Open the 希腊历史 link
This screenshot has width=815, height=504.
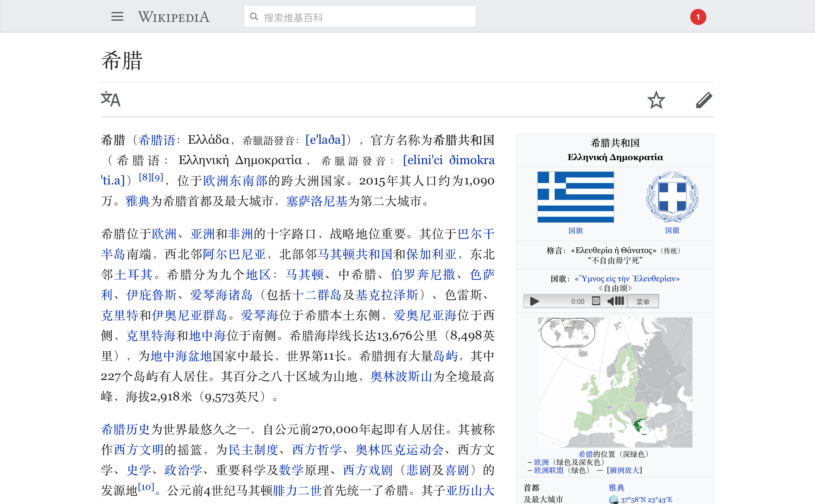125,430
